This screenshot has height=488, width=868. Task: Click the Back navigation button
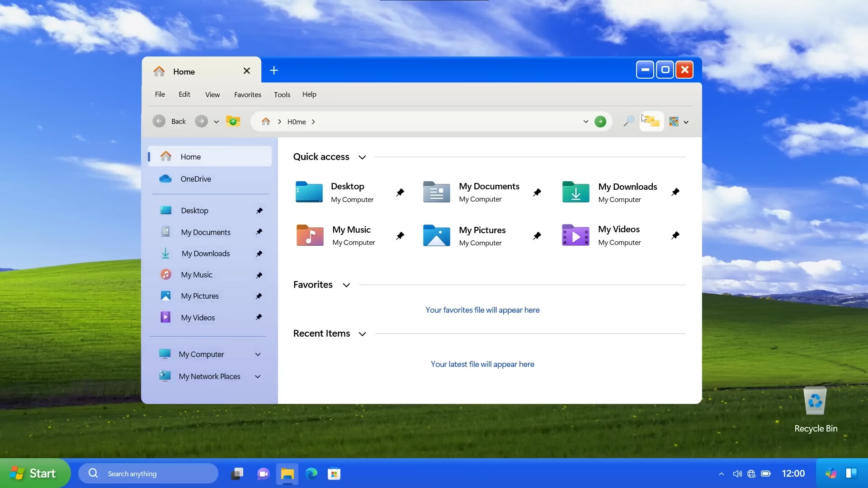point(170,121)
